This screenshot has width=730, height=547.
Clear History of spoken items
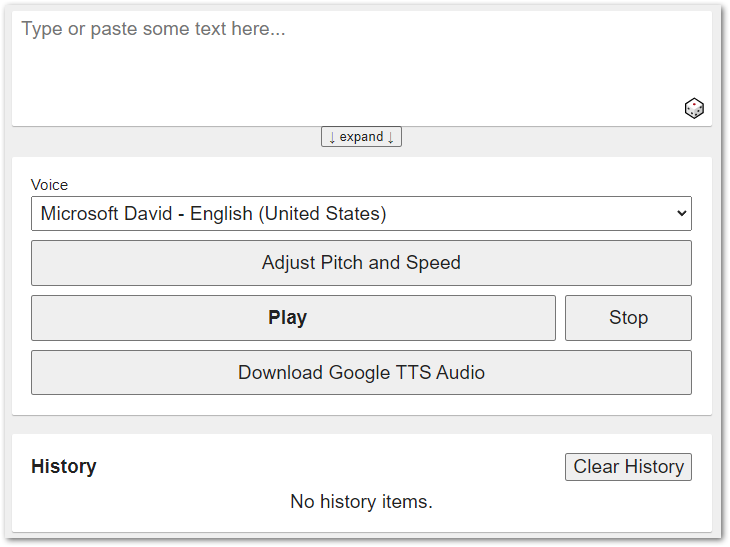pos(628,467)
